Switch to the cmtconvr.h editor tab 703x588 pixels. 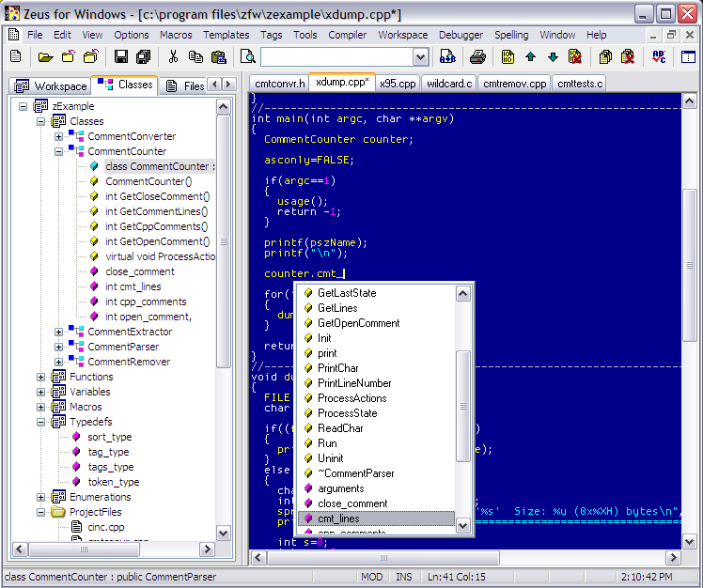[x=279, y=84]
